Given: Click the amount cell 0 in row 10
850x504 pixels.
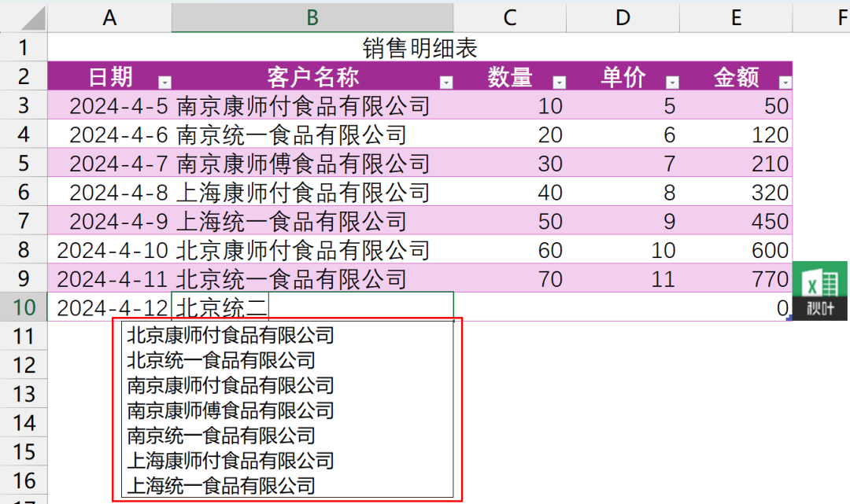Looking at the screenshot, I should click(736, 307).
